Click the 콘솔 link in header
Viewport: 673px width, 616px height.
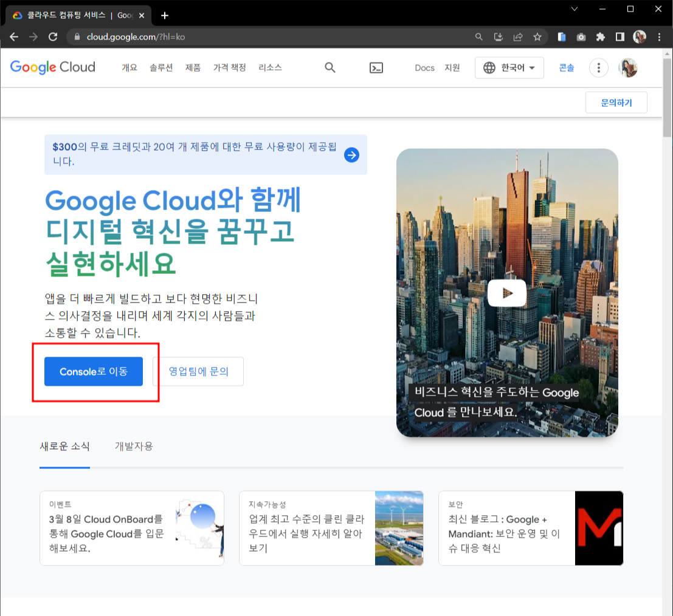[x=567, y=68]
